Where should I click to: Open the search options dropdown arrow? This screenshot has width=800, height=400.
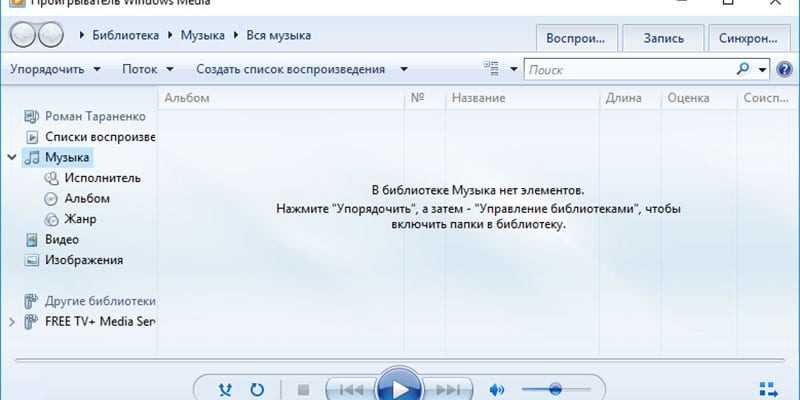pos(763,69)
